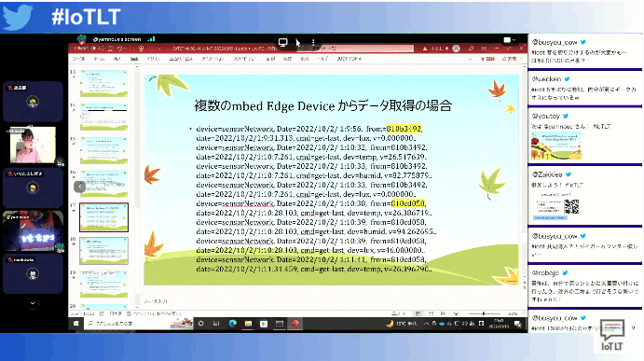Click the screen-share monitor icon in the overlay

[x=283, y=42]
